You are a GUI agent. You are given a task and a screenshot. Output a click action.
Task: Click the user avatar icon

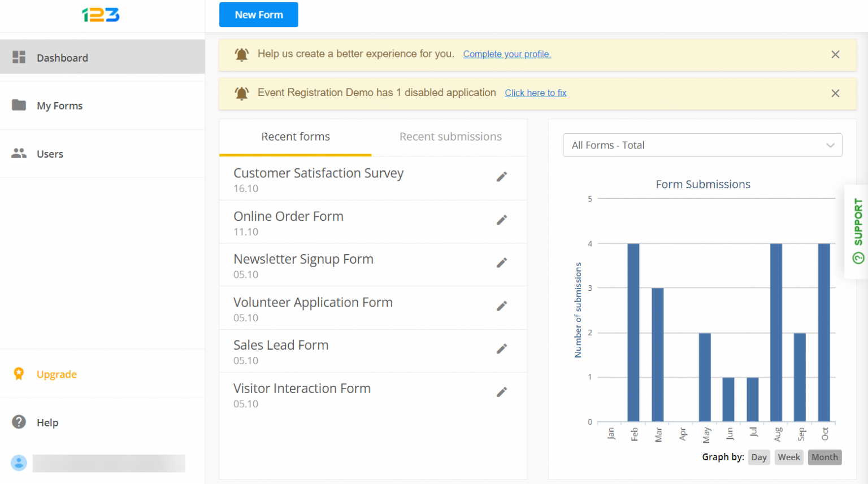pos(19,463)
